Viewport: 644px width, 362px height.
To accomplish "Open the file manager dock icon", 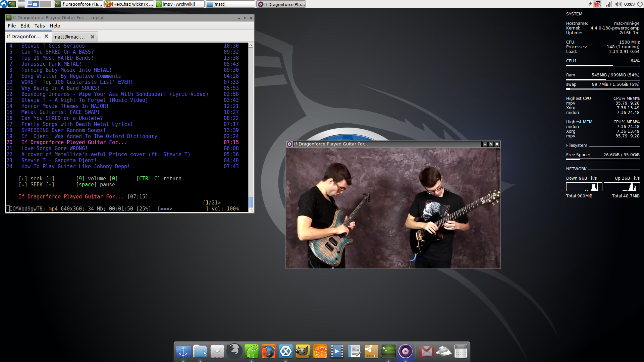I will 200,352.
